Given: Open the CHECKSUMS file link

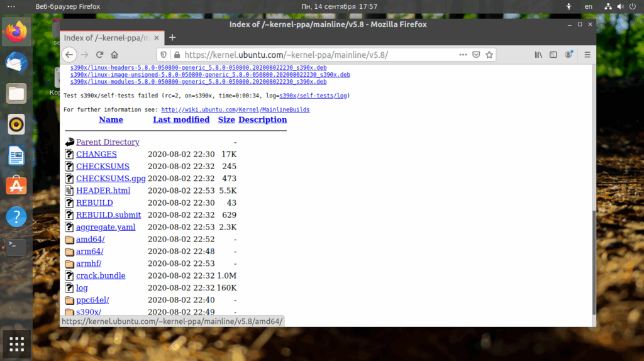Looking at the screenshot, I should [103, 166].
